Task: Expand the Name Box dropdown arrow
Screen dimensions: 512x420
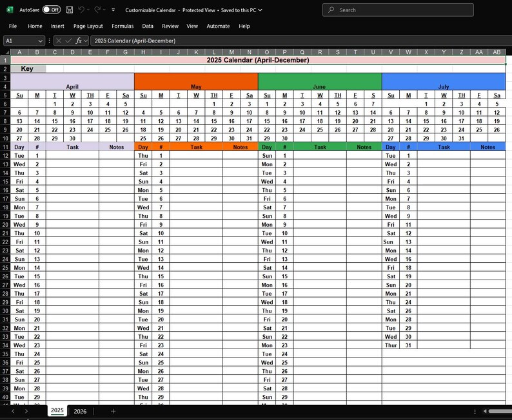Action: tap(40, 41)
